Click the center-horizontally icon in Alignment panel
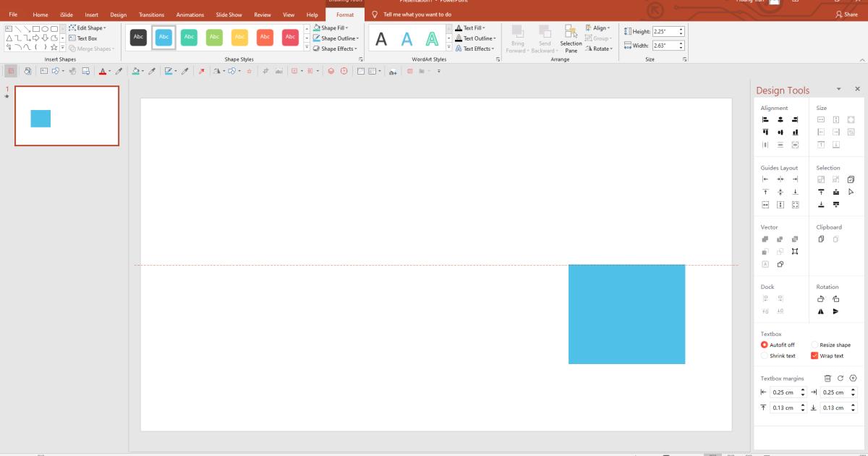Viewport: 868px width, 456px height. coord(780,119)
